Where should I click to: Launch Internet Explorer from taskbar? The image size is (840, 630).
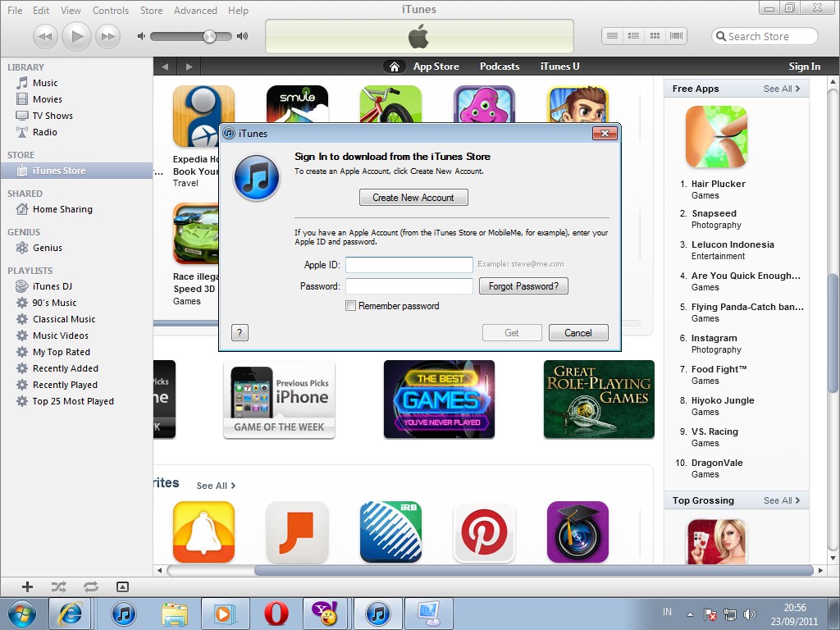pos(71,614)
